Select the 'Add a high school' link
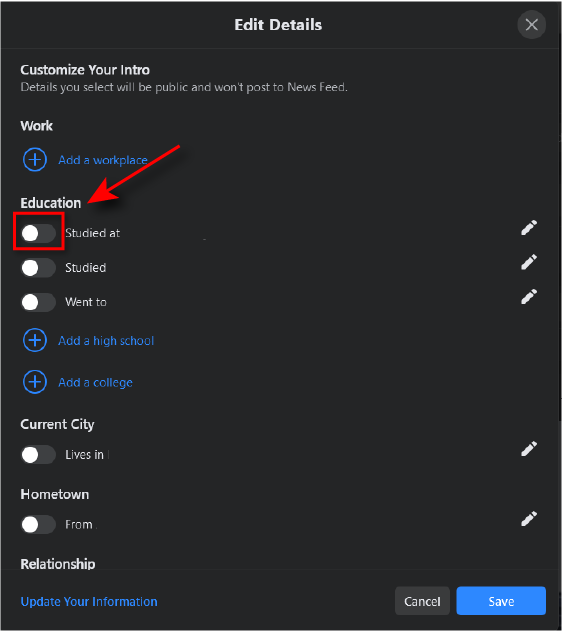The image size is (562, 631). coord(106,341)
